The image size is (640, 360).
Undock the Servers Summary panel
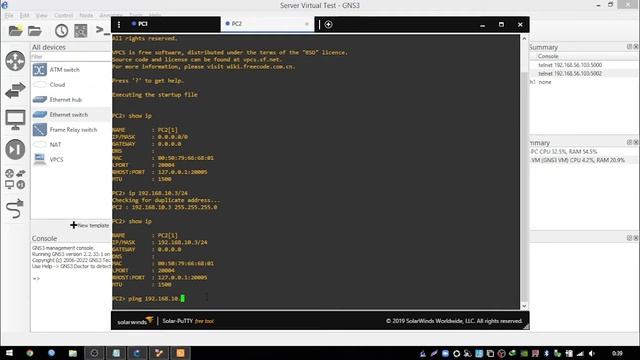click(x=629, y=142)
